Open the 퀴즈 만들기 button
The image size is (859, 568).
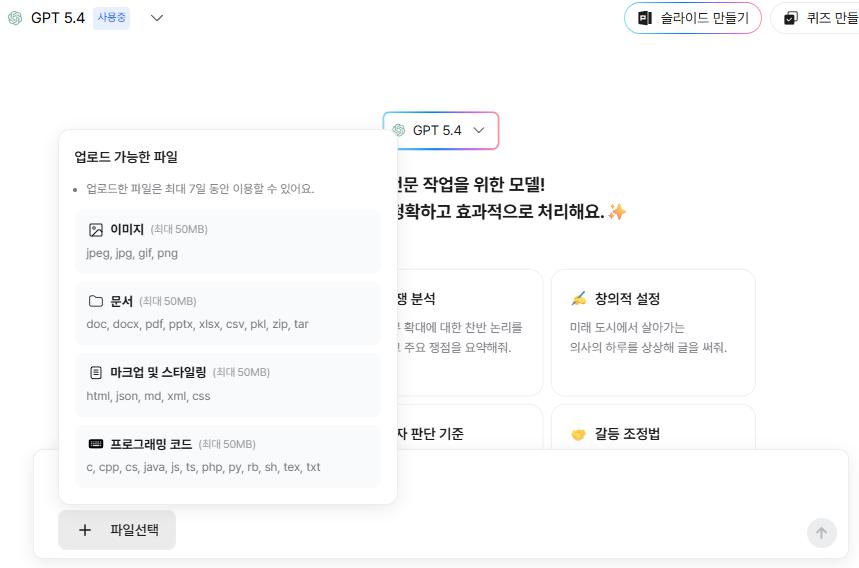tap(815, 18)
